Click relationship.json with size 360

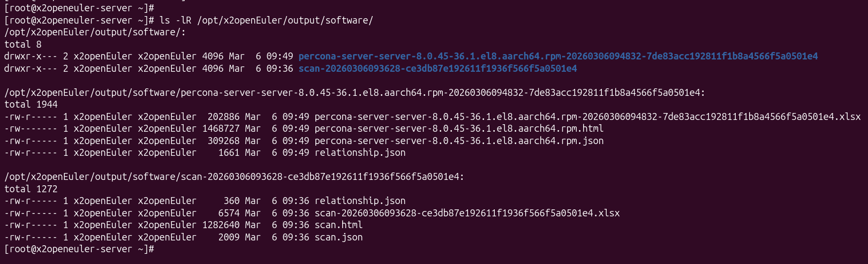coord(360,201)
